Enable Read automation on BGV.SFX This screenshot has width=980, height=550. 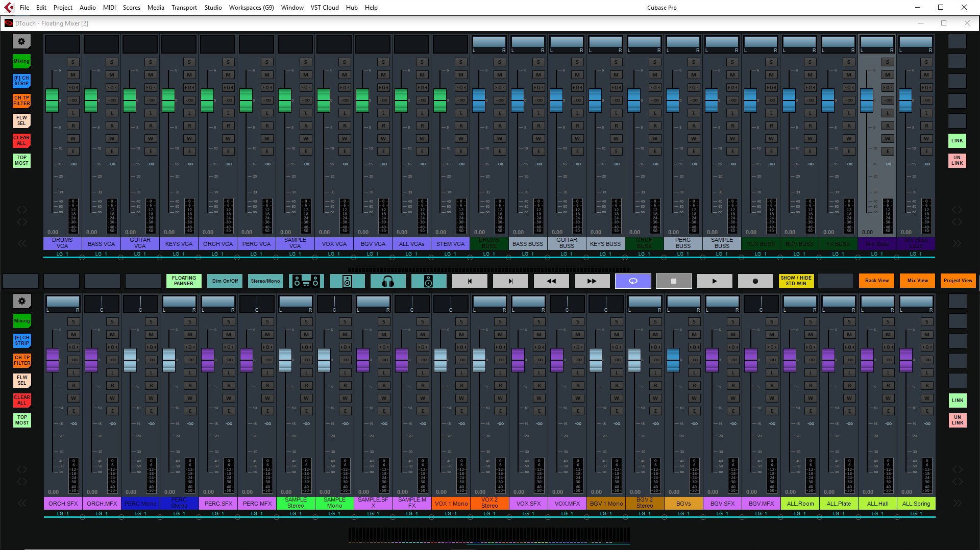(733, 385)
